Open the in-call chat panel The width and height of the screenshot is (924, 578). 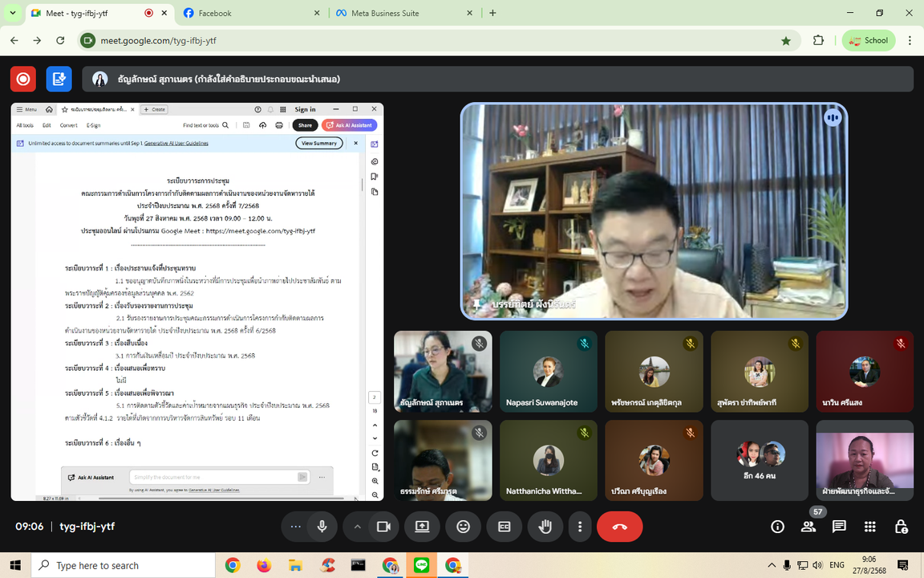pos(839,527)
